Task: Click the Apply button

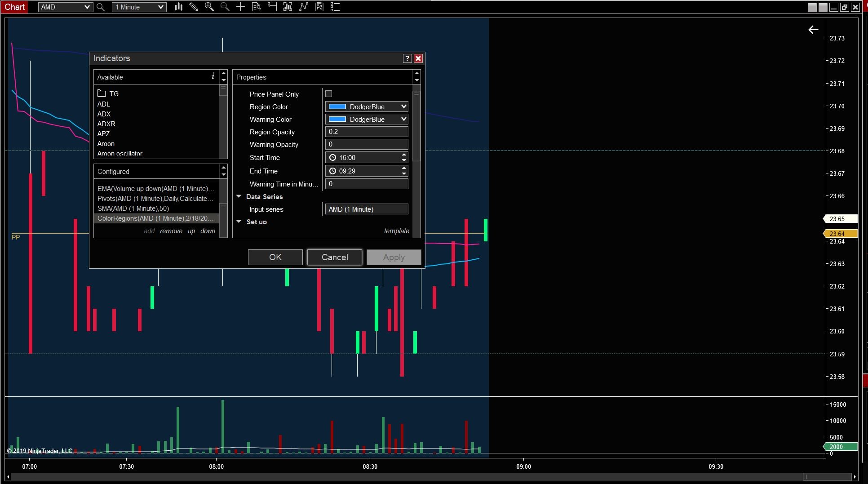Action: coord(394,257)
